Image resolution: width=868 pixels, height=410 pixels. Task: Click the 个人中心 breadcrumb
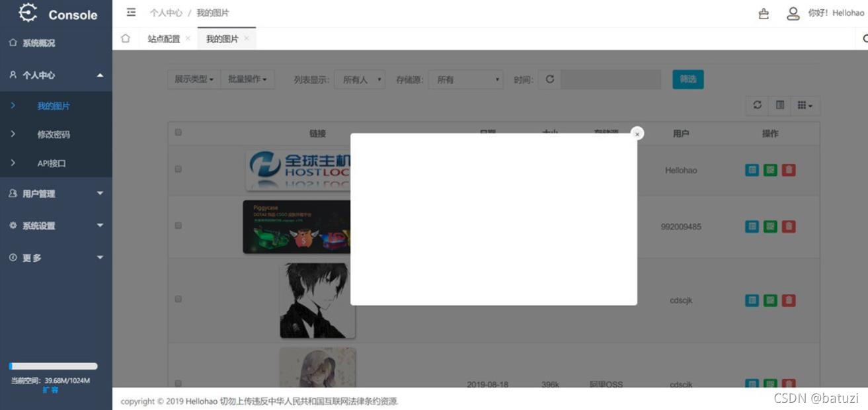(165, 13)
